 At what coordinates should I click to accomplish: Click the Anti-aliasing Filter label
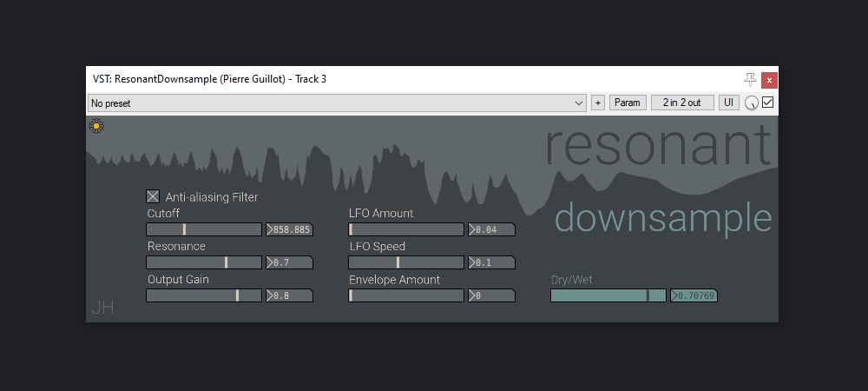pyautogui.click(x=212, y=197)
